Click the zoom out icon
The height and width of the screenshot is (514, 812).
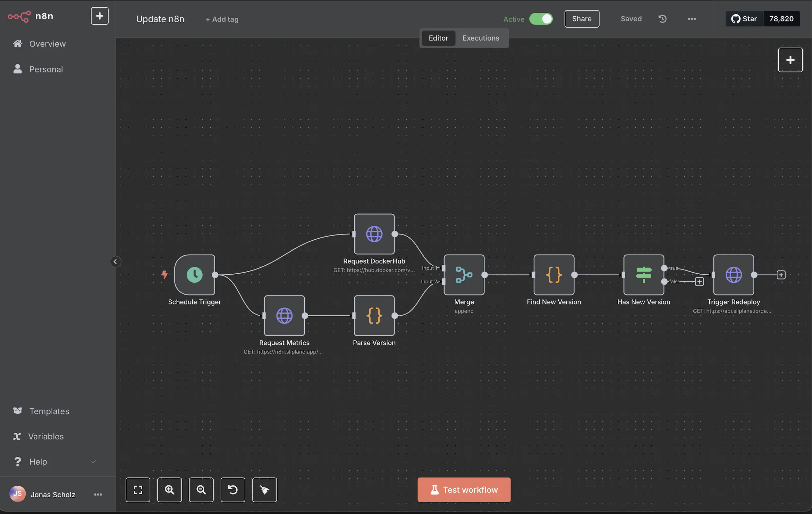201,490
